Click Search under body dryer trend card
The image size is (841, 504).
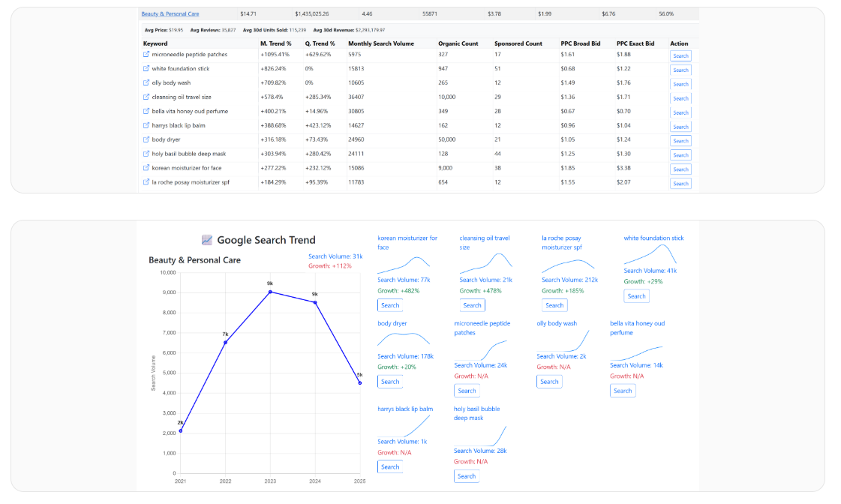pos(390,381)
